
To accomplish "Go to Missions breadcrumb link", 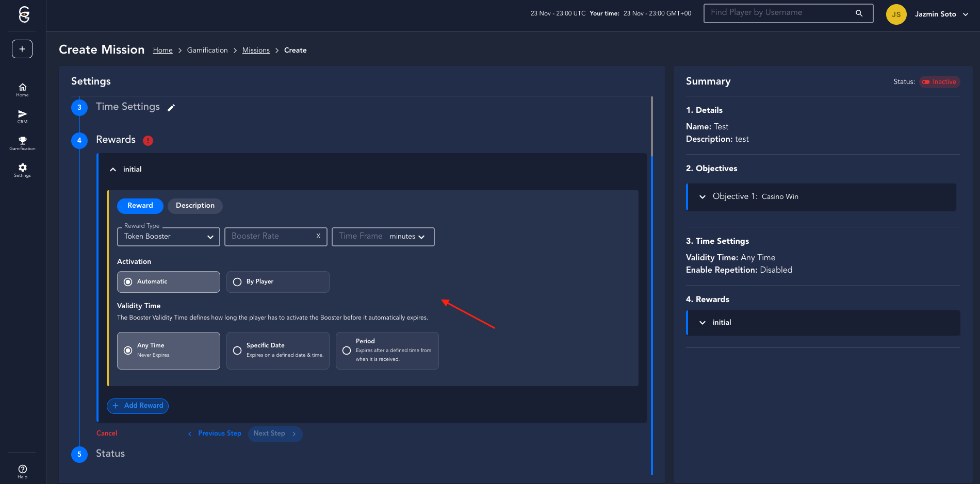I will 256,50.
